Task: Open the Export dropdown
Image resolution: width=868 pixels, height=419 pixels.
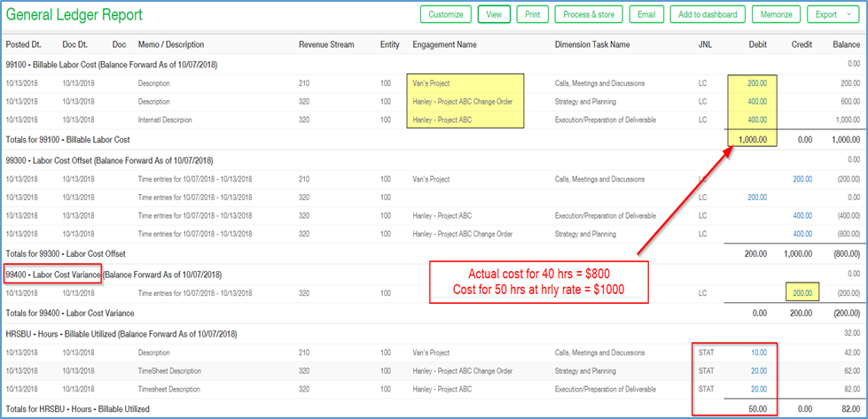Action: pos(833,14)
